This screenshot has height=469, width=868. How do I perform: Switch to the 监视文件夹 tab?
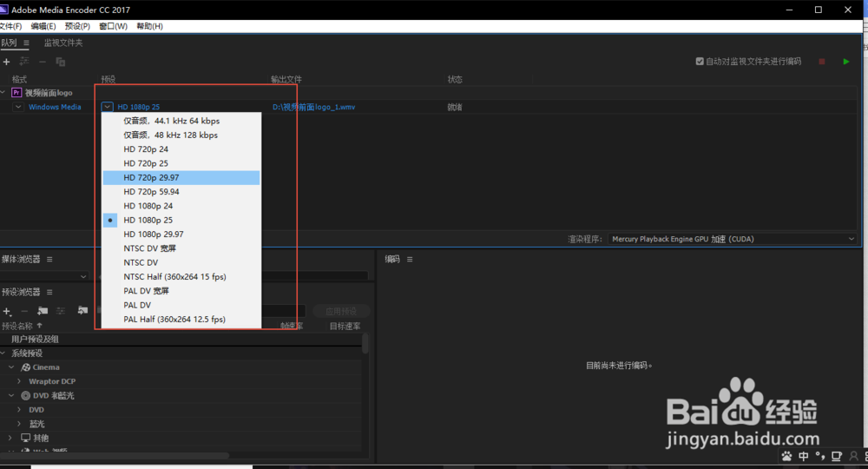[63, 43]
